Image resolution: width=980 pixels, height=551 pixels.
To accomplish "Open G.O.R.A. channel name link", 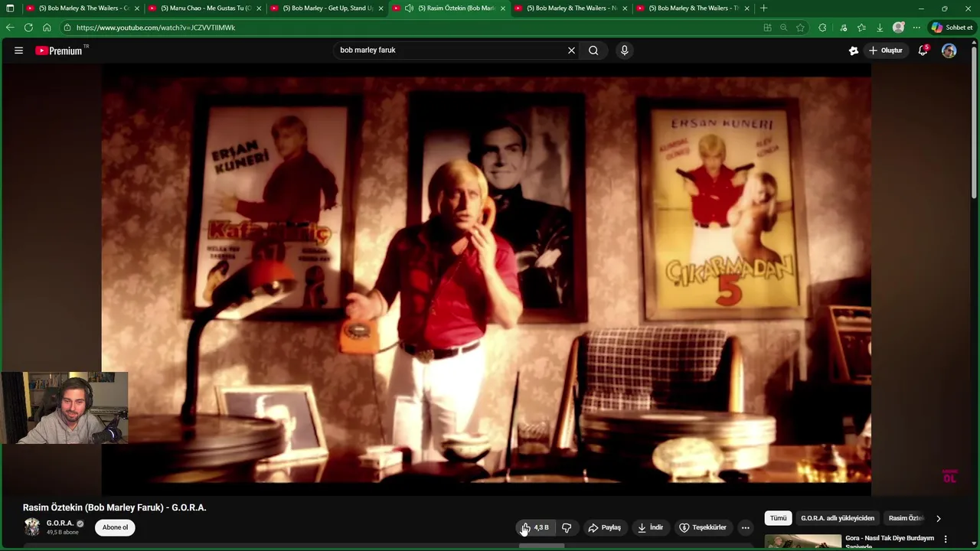I will (60, 523).
